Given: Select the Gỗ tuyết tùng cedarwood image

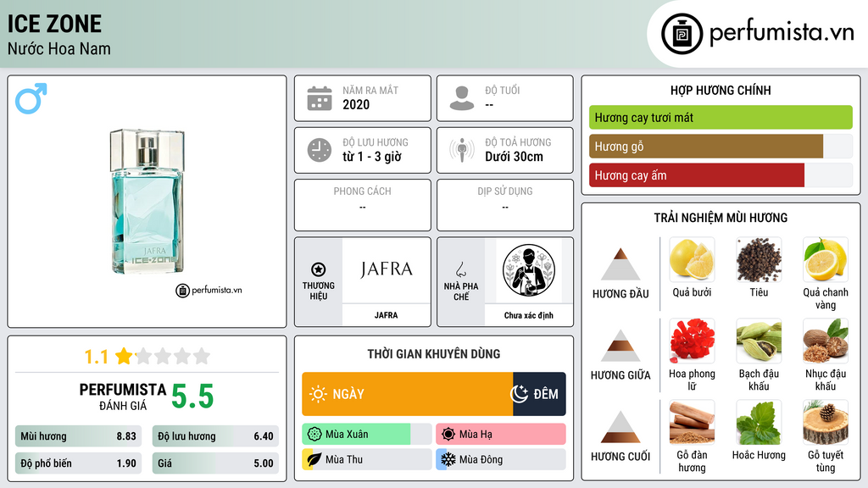Looking at the screenshot, I should pyautogui.click(x=826, y=422).
